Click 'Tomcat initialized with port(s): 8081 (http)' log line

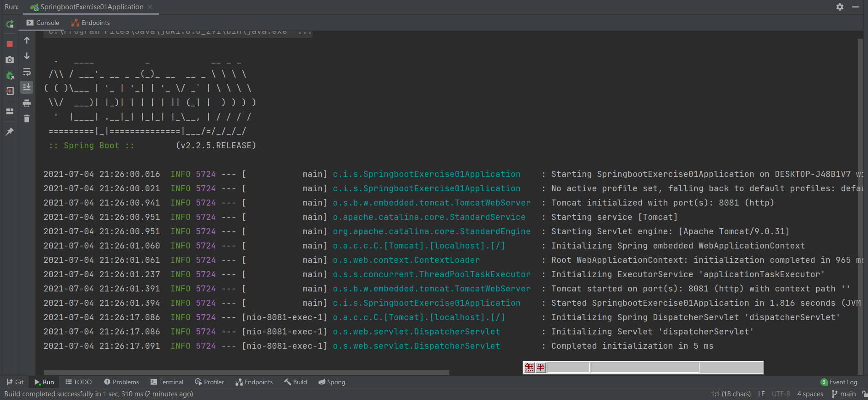point(663,203)
